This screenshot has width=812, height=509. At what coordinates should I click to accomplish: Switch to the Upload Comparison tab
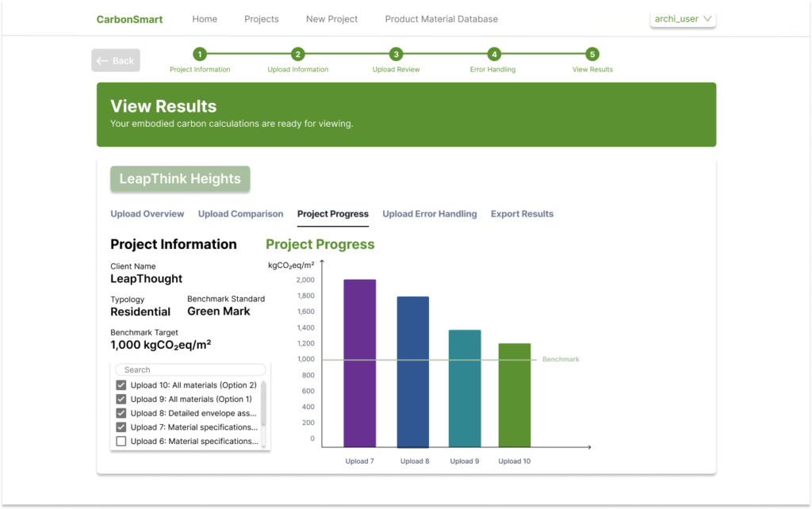point(240,213)
